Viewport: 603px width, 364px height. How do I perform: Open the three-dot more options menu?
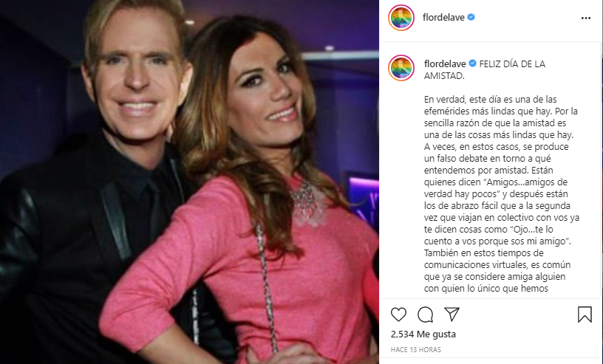coord(586,18)
